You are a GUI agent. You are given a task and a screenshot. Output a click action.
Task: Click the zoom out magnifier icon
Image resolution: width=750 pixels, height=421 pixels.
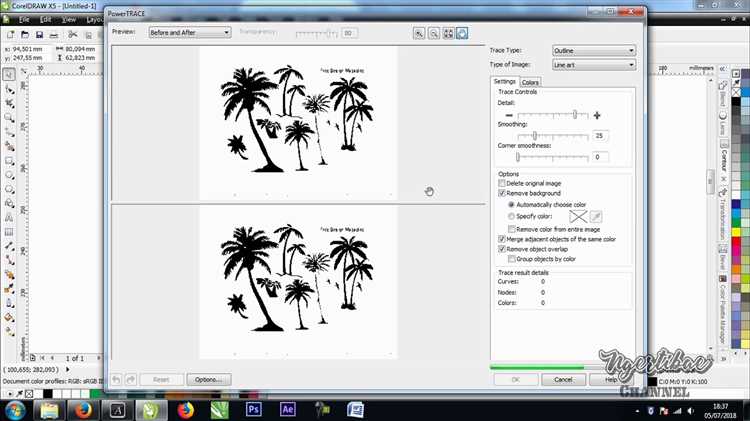(x=433, y=33)
